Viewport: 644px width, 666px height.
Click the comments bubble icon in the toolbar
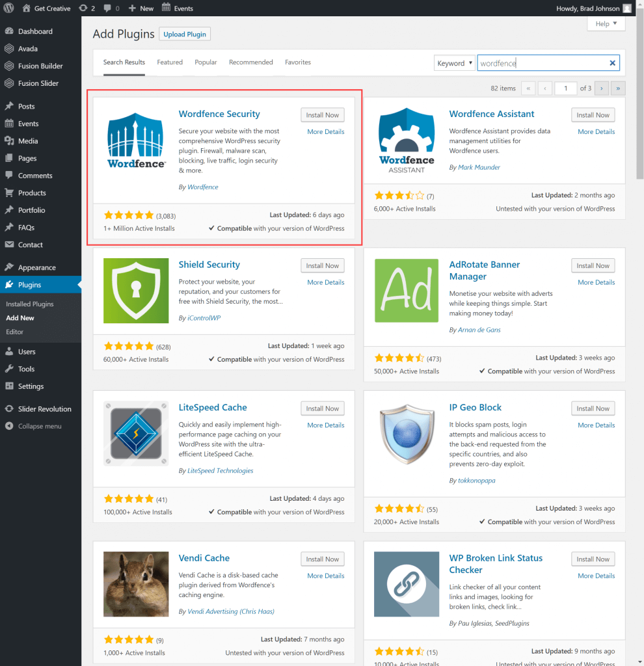pos(108,8)
